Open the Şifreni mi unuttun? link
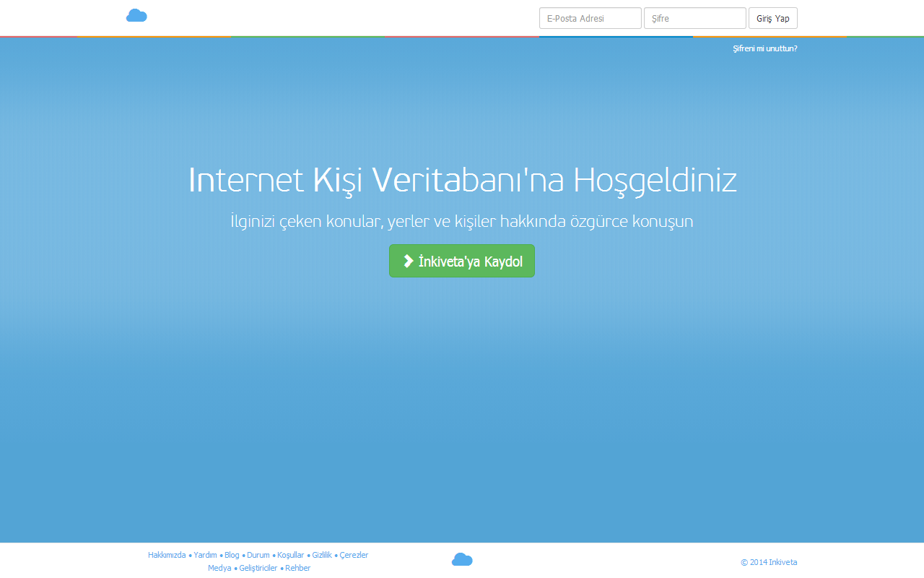The image size is (924, 578). click(x=765, y=48)
